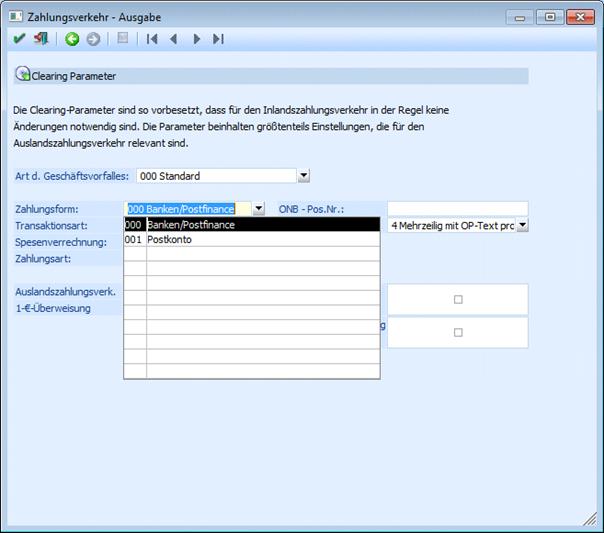
Task: Go to the next record icon
Action: point(196,39)
